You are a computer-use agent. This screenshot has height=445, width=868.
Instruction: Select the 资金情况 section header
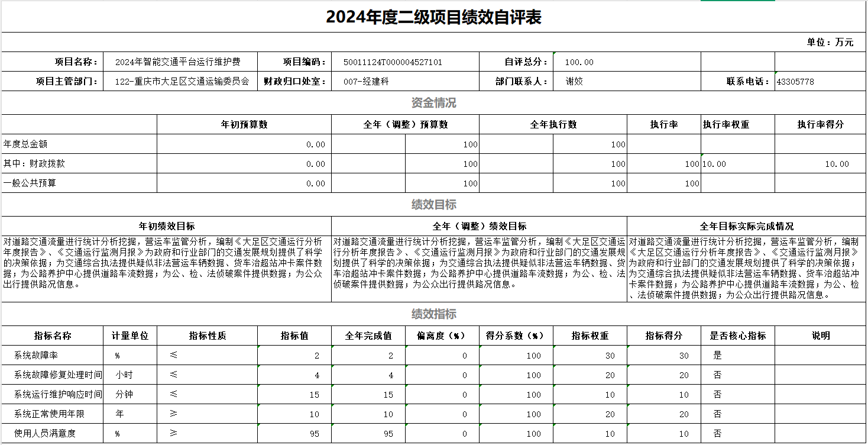(433, 102)
